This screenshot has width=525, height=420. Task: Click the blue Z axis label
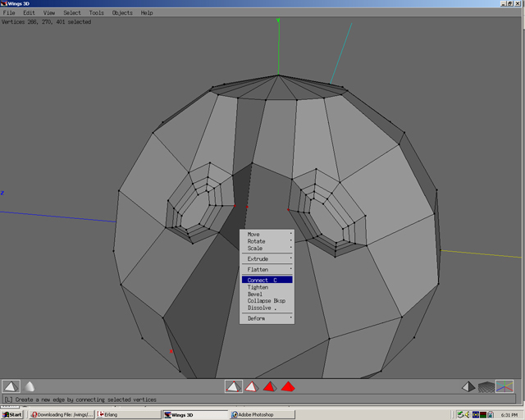click(2, 194)
